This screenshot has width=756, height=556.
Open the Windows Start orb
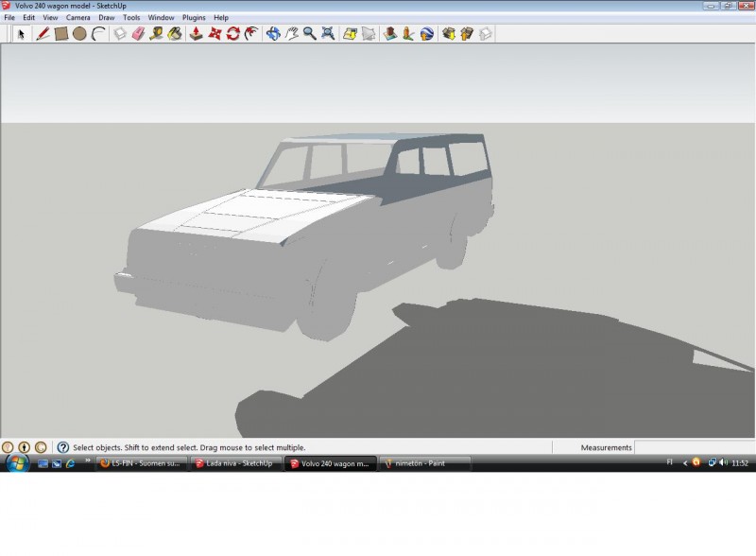coord(17,462)
